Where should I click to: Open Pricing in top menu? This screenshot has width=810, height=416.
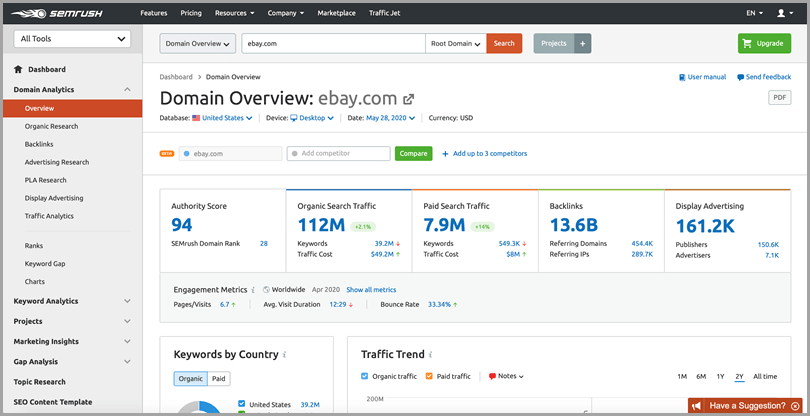[191, 13]
